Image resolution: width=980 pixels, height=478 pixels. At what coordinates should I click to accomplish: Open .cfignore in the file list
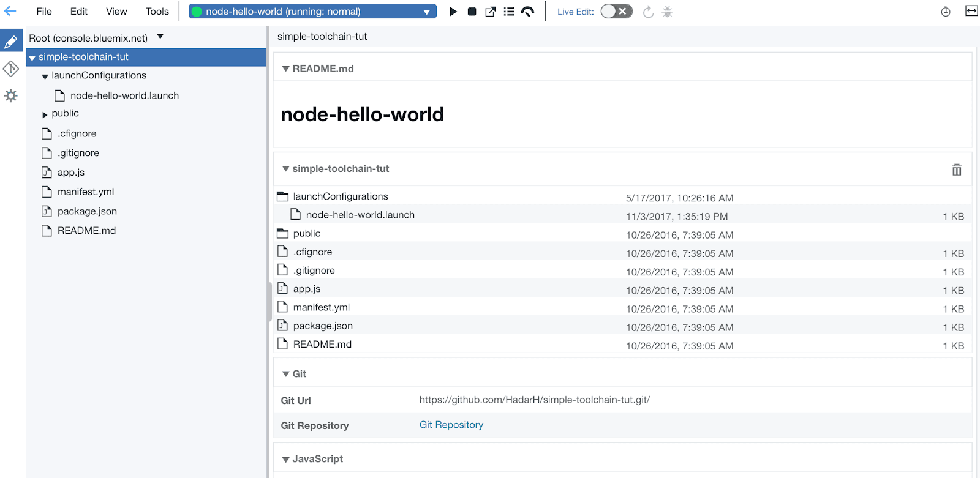[312, 252]
